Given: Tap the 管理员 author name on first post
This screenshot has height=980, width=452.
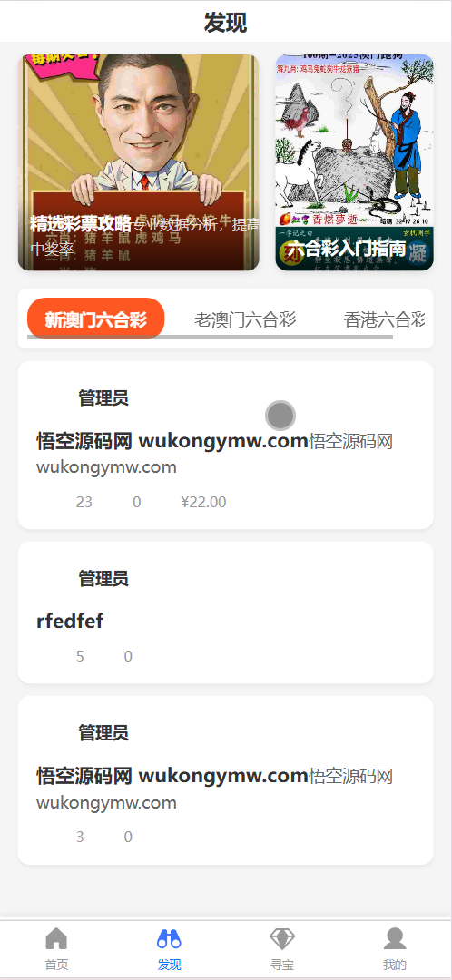Looking at the screenshot, I should pos(103,397).
